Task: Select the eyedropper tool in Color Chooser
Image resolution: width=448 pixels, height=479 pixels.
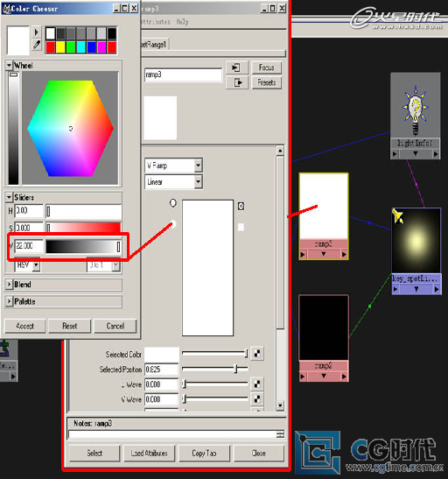Action: click(x=37, y=45)
